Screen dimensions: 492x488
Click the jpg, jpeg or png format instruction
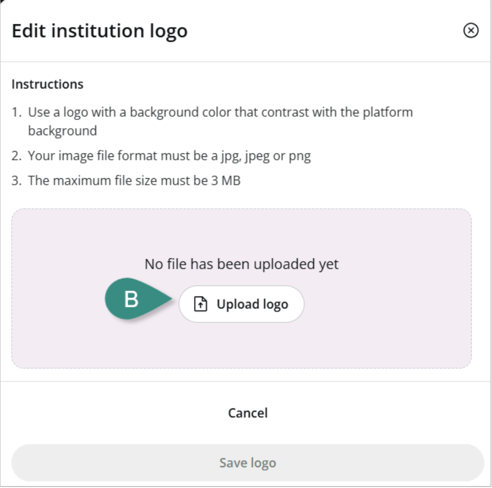[169, 156]
